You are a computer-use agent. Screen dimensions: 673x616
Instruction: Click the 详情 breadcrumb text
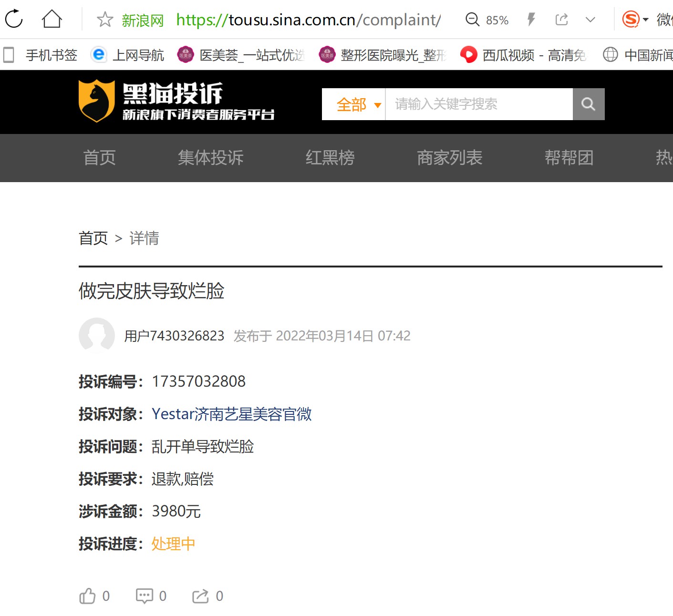pyautogui.click(x=144, y=238)
